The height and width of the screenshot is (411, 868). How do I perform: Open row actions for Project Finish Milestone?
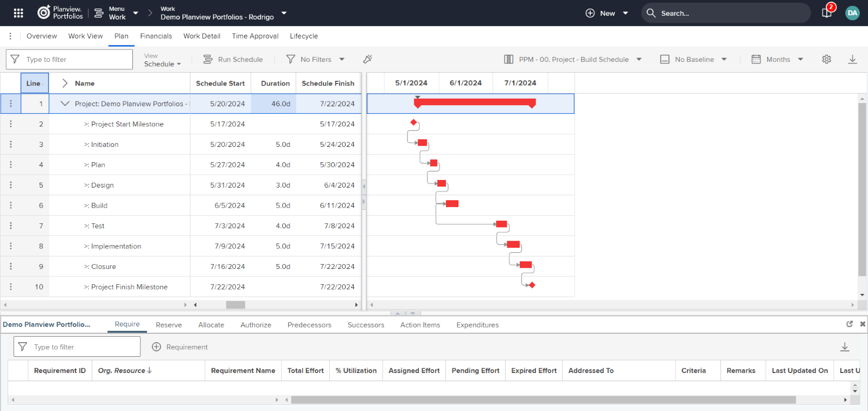pyautogui.click(x=11, y=286)
